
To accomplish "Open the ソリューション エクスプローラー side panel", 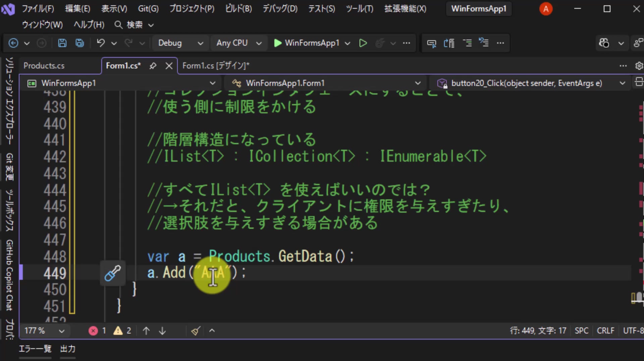I will tap(10, 101).
